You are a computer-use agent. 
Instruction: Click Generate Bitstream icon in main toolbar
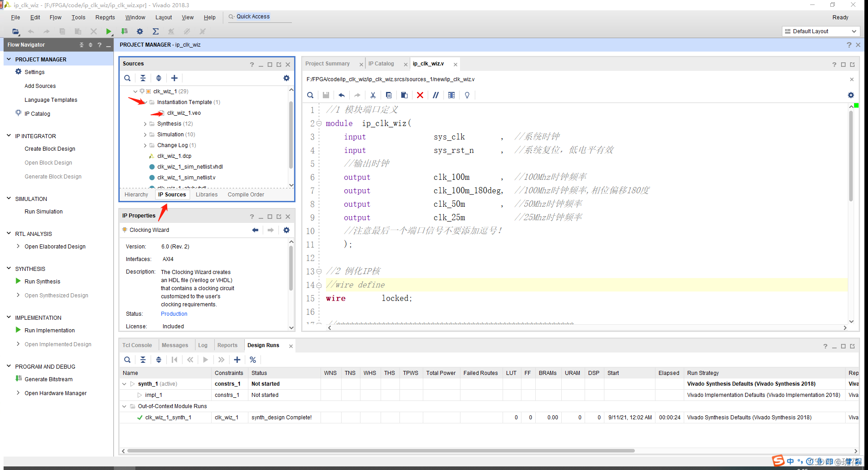(x=124, y=31)
